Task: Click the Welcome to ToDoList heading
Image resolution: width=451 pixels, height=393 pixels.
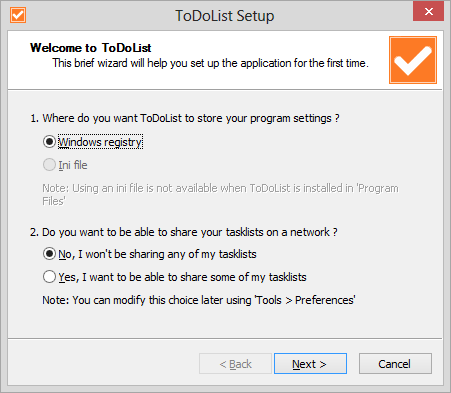Action: 91,48
